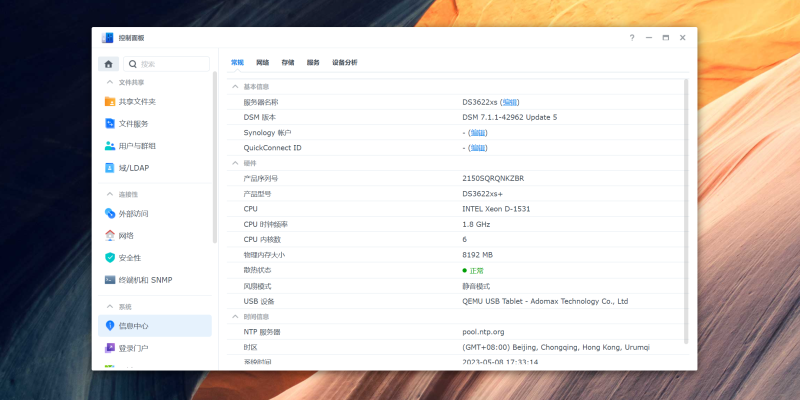Click the NTP 服务器 label
This screenshot has width=800, height=400.
[262, 332]
